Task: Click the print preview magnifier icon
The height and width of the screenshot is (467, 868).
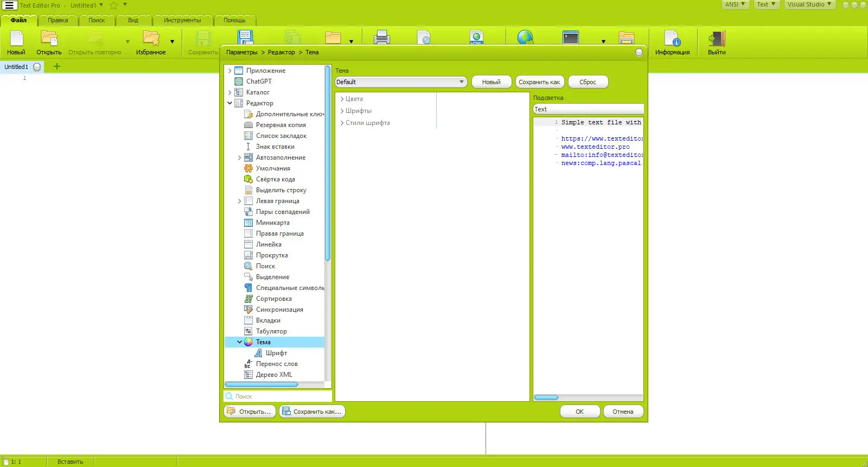Action: tap(425, 37)
